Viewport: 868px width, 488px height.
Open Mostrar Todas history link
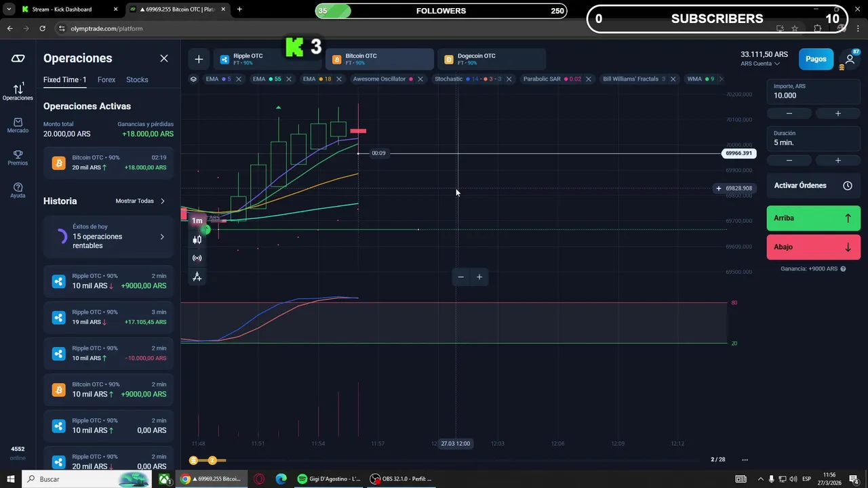[140, 201]
